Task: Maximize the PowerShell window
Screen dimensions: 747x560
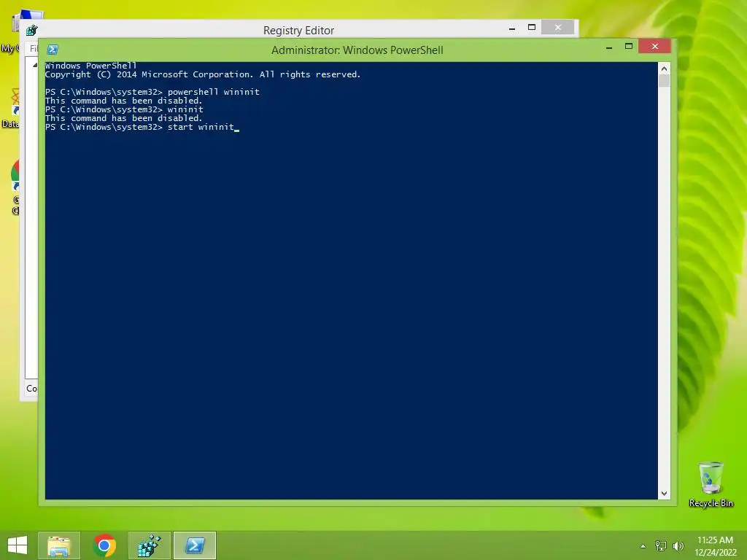Action: click(x=629, y=46)
